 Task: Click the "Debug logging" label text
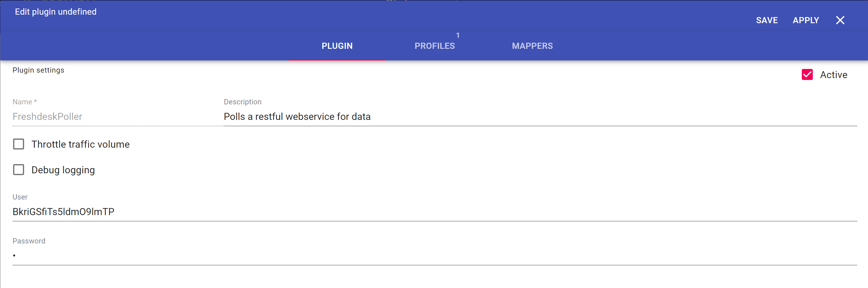click(63, 170)
